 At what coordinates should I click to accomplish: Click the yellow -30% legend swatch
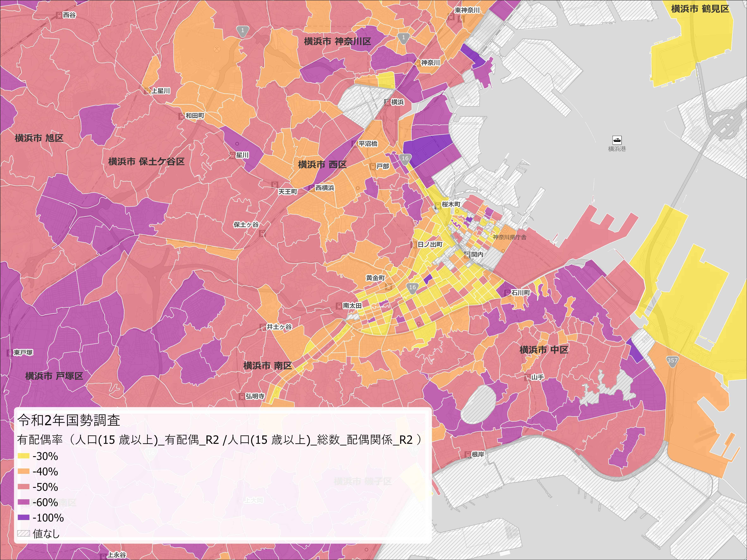click(24, 456)
